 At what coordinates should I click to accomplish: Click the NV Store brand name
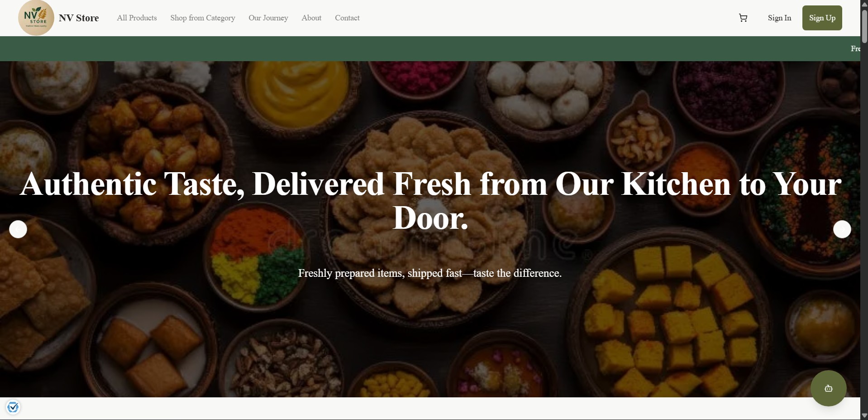(79, 18)
